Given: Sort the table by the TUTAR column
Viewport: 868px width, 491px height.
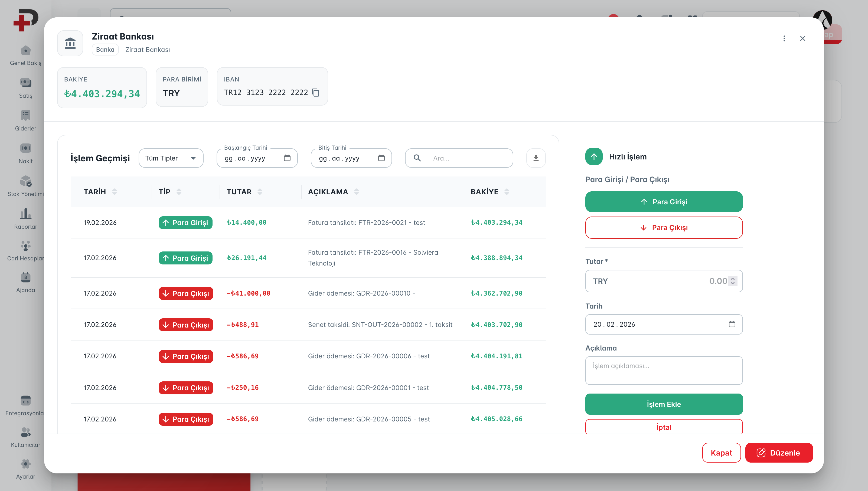Looking at the screenshot, I should point(260,192).
